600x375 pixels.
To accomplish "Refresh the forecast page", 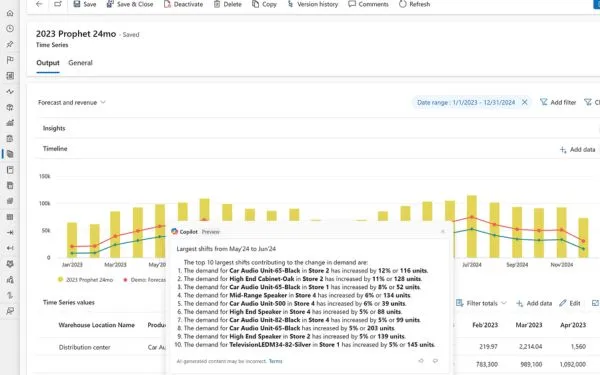I will [414, 4].
